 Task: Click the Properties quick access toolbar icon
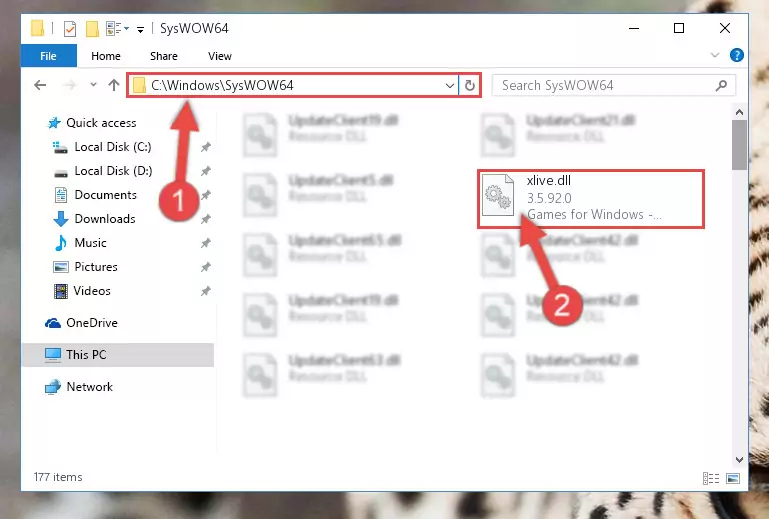pyautogui.click(x=70, y=29)
